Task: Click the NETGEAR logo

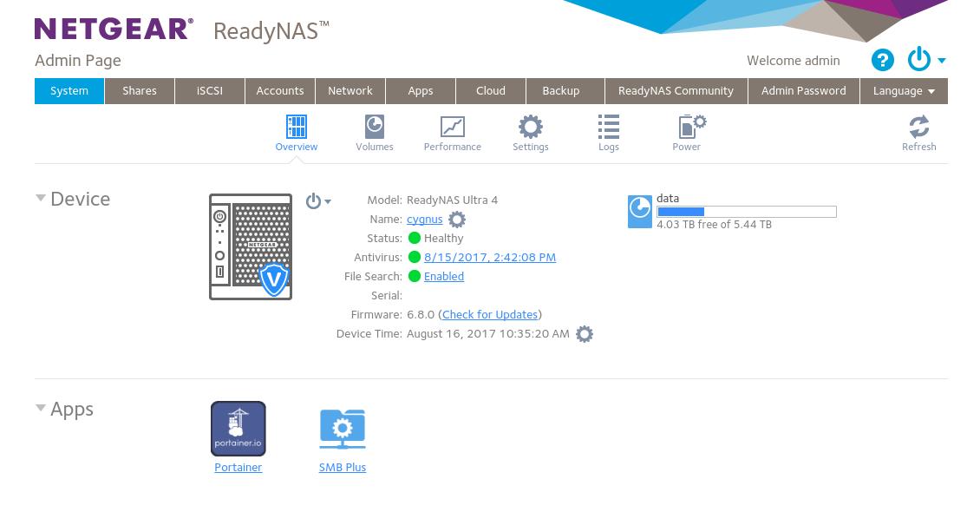Action: (x=114, y=29)
